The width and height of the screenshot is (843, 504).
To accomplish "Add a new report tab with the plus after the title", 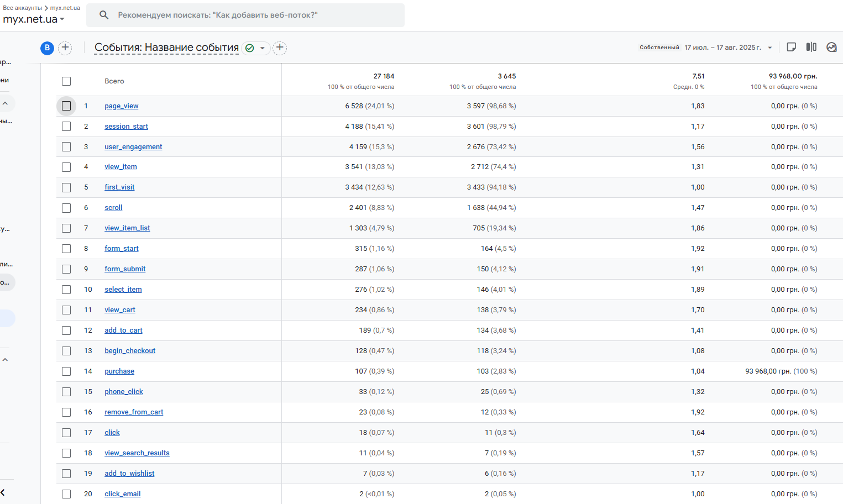I will pyautogui.click(x=280, y=48).
